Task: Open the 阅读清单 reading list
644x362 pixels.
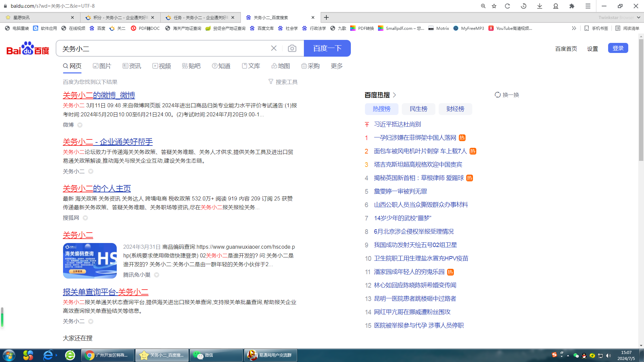Action: click(628, 28)
